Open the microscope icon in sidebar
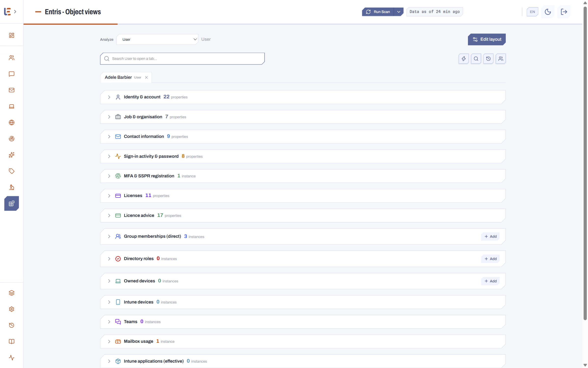This screenshot has width=588, height=368. point(12,187)
